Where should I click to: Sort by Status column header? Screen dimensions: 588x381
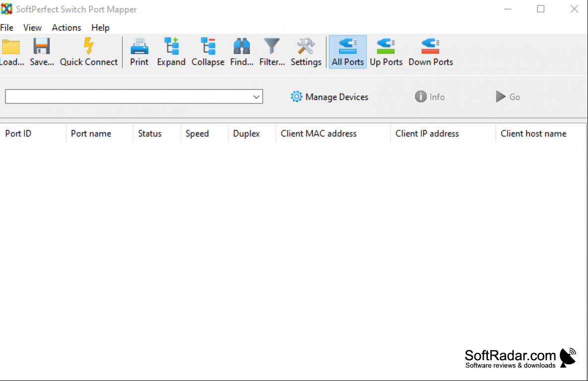[157, 133]
